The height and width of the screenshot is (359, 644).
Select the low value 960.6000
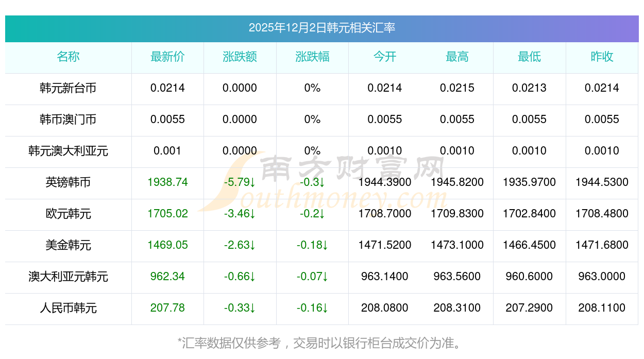pyautogui.click(x=529, y=277)
